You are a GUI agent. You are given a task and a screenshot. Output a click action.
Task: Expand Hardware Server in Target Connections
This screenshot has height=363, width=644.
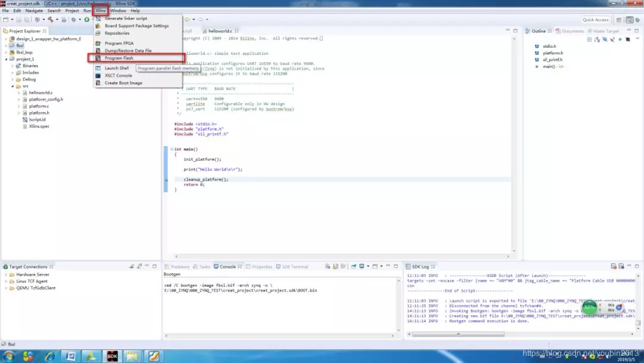click(x=6, y=275)
